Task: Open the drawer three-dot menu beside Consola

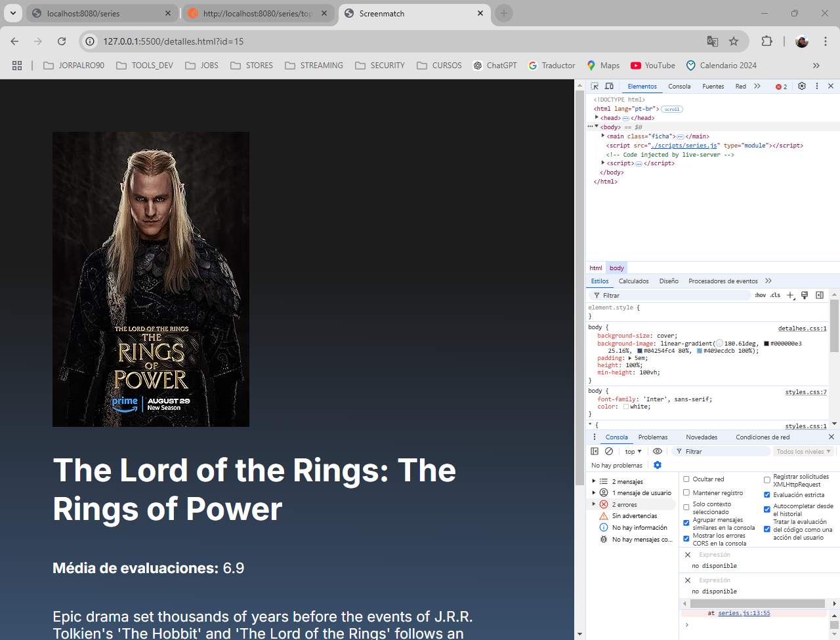Action: [x=595, y=437]
